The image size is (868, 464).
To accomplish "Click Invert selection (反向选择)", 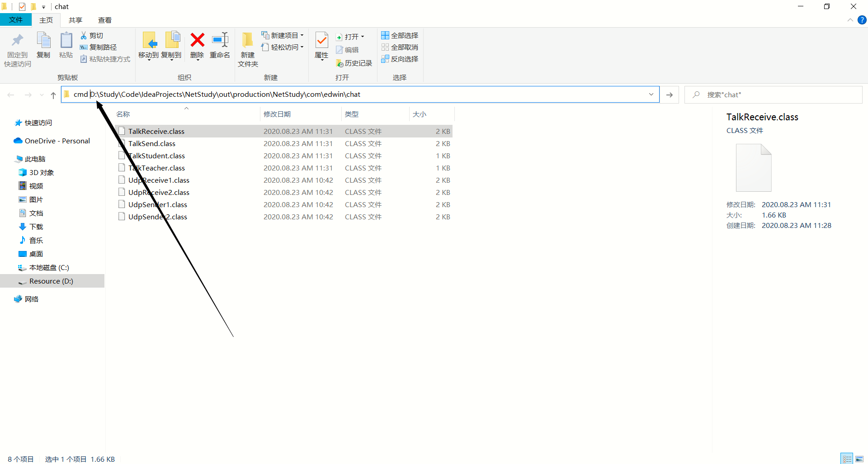I will 400,59.
